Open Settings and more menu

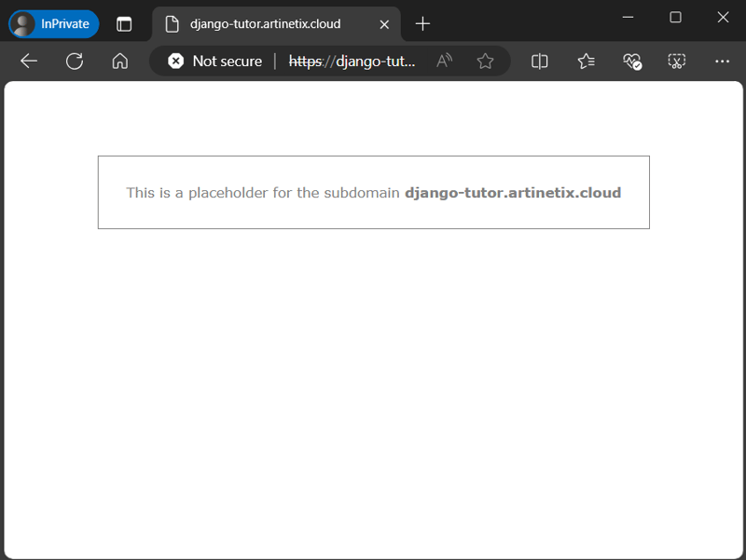click(722, 61)
